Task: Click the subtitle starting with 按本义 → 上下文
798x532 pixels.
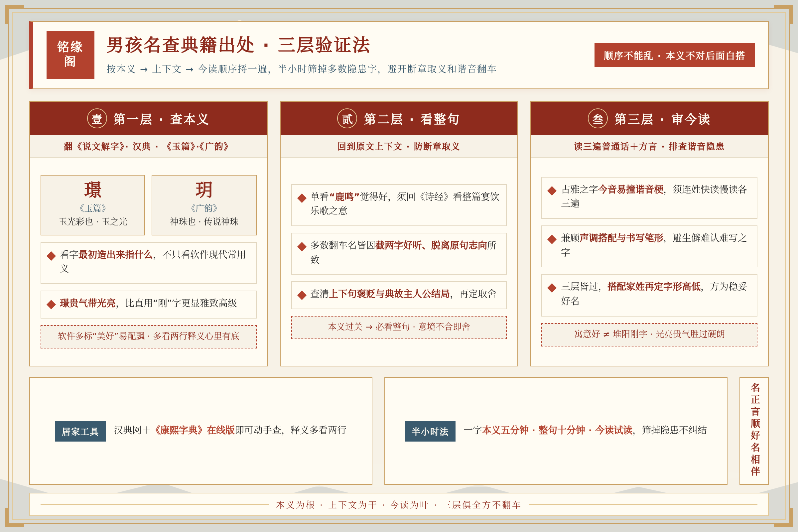Action: click(x=301, y=69)
